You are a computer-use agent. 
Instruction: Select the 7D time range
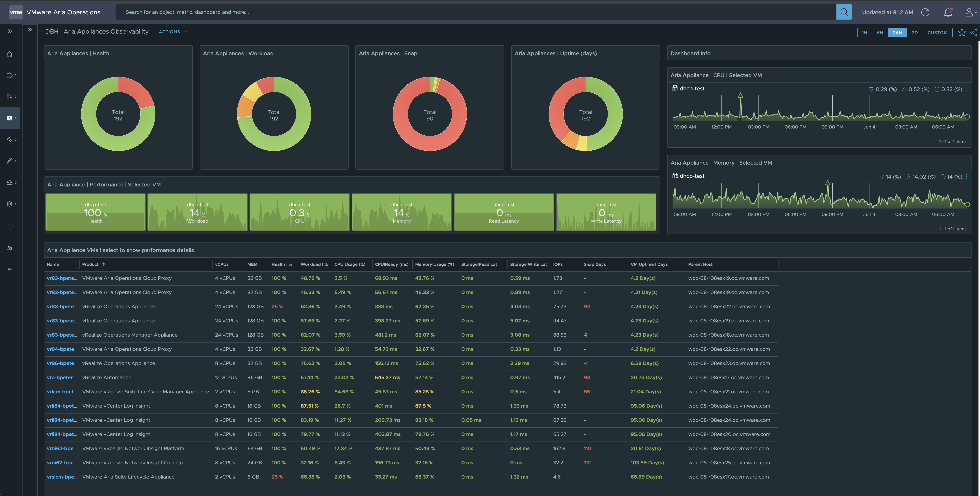(915, 33)
